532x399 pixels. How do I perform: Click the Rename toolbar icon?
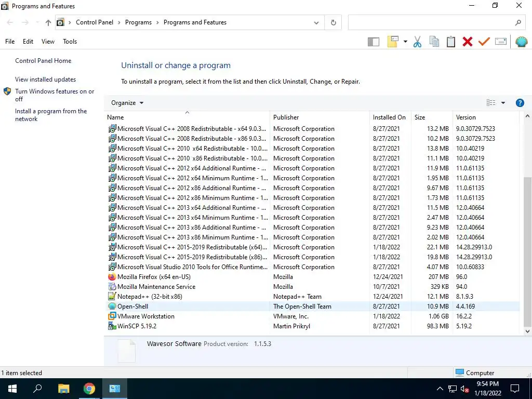click(501, 42)
